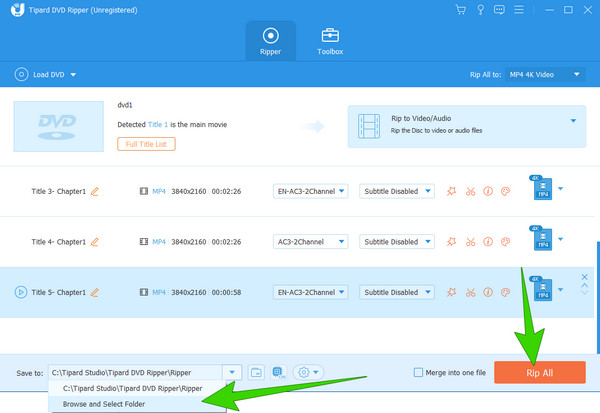The height and width of the screenshot is (413, 600).
Task: Click the DVD disc thumbnail
Action: click(x=59, y=126)
